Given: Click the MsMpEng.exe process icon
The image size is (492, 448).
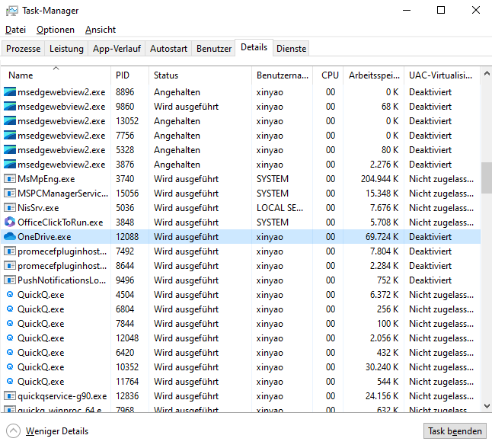Looking at the screenshot, I should (x=10, y=179).
